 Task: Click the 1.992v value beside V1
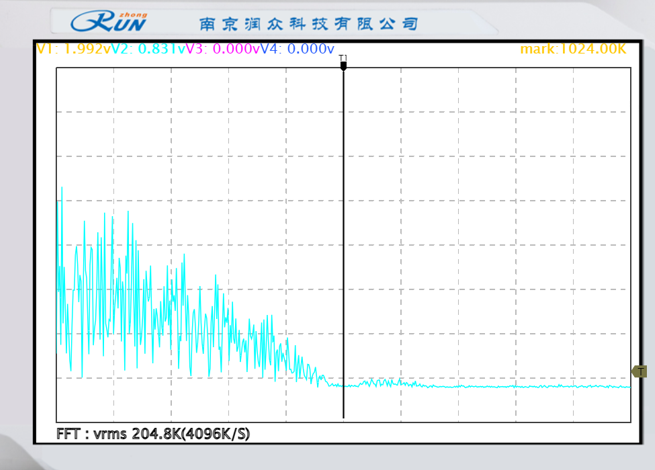pos(85,48)
